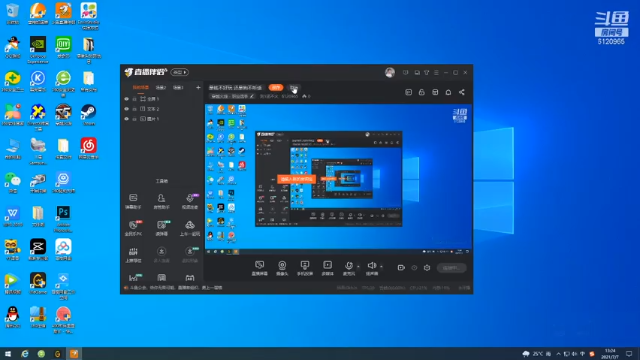Click the lock icon in top toolbar
The width and height of the screenshot is (640, 360).
pyautogui.click(x=422, y=92)
